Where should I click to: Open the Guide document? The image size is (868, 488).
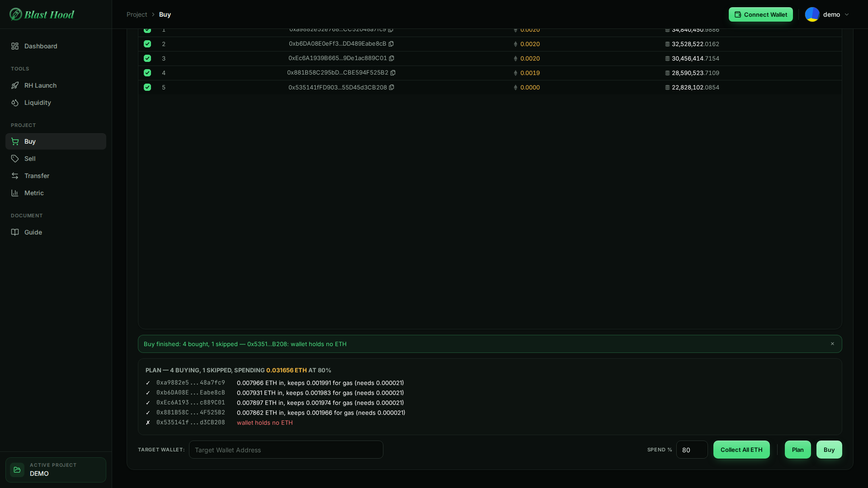[56, 232]
